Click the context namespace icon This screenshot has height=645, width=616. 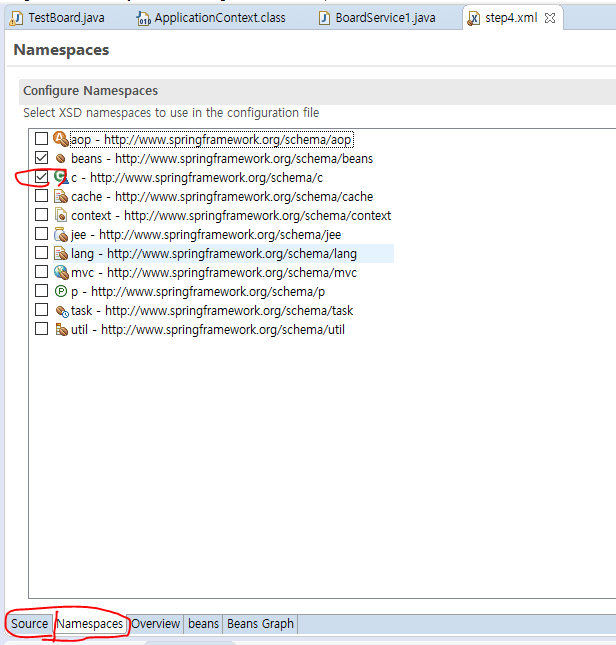click(61, 215)
